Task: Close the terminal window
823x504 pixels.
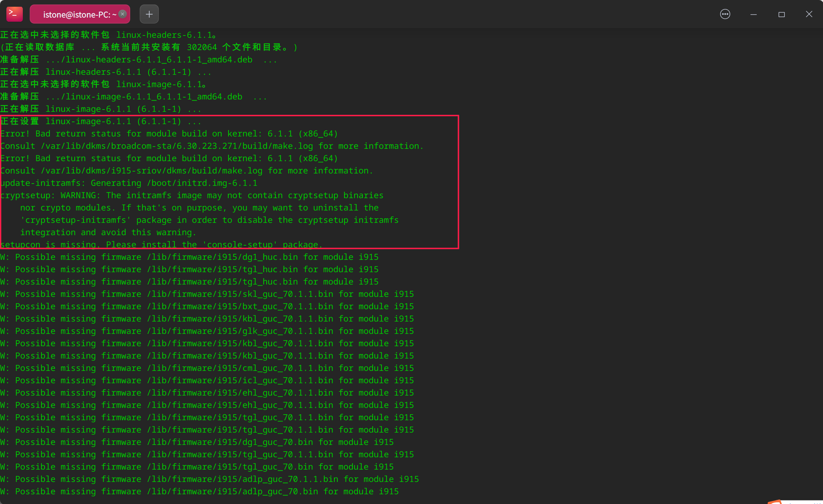Action: (x=809, y=14)
